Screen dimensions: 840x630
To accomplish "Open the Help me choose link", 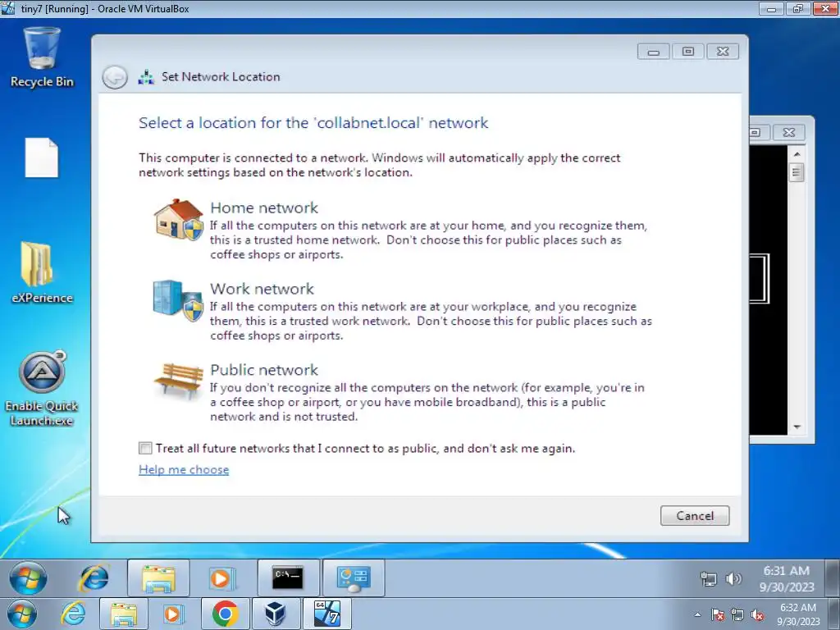I will (x=184, y=469).
